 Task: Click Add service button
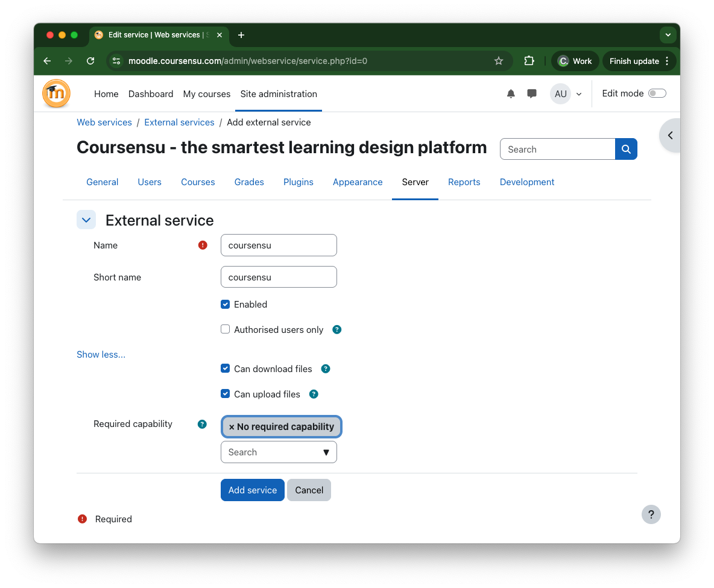(x=253, y=490)
